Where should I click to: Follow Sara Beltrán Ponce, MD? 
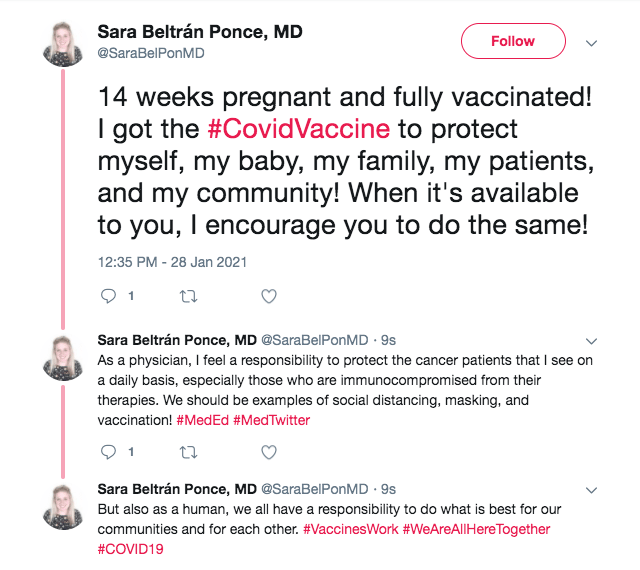(x=512, y=42)
